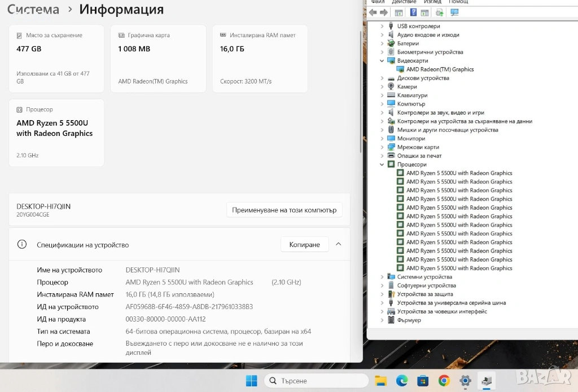
Task: Click the Show/Hide console tree icon
Action: 399,12
